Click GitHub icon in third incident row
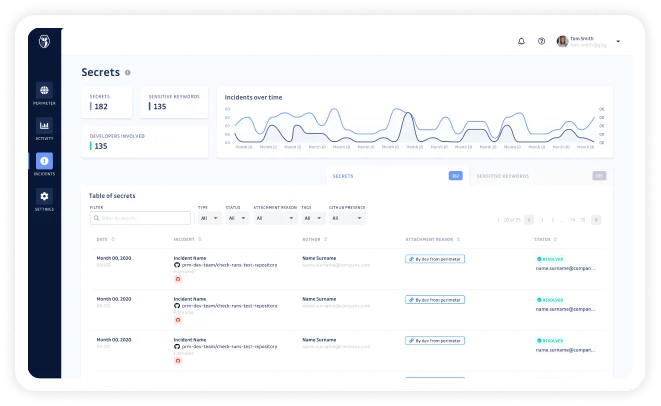The image size is (661, 406). pos(177,347)
